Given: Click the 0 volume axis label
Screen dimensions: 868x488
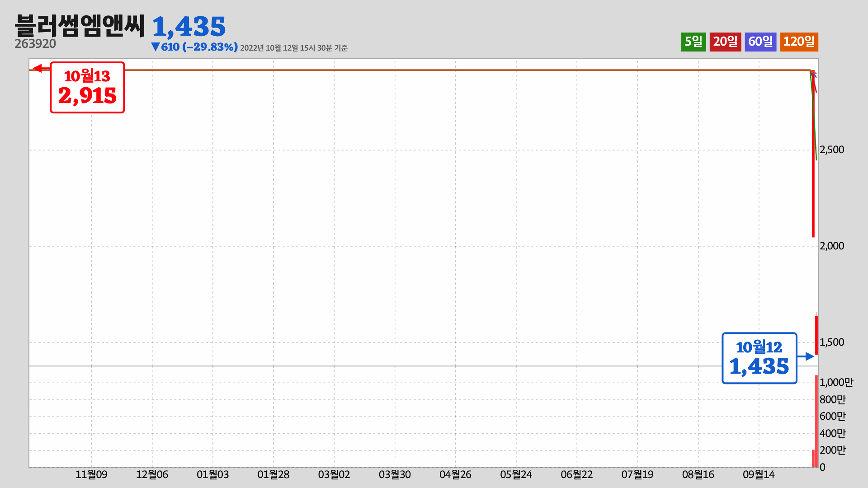Looking at the screenshot, I should pyautogui.click(x=822, y=468).
